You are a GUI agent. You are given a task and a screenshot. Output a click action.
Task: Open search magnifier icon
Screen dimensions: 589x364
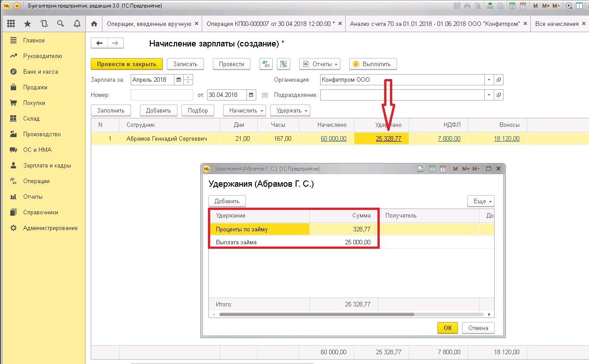click(60, 24)
